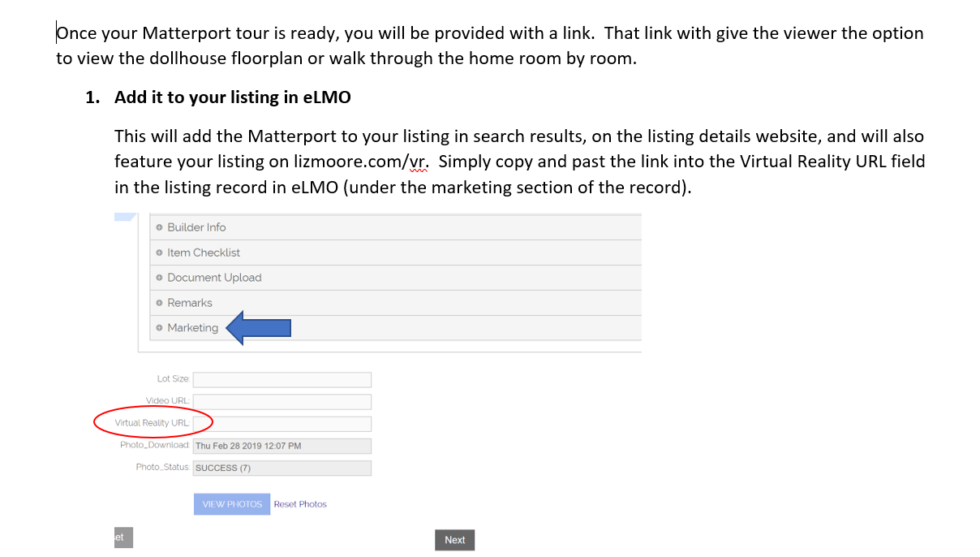Viewport: 980px width, 557px height.
Task: Click the Photo_Download date field
Action: pos(282,446)
